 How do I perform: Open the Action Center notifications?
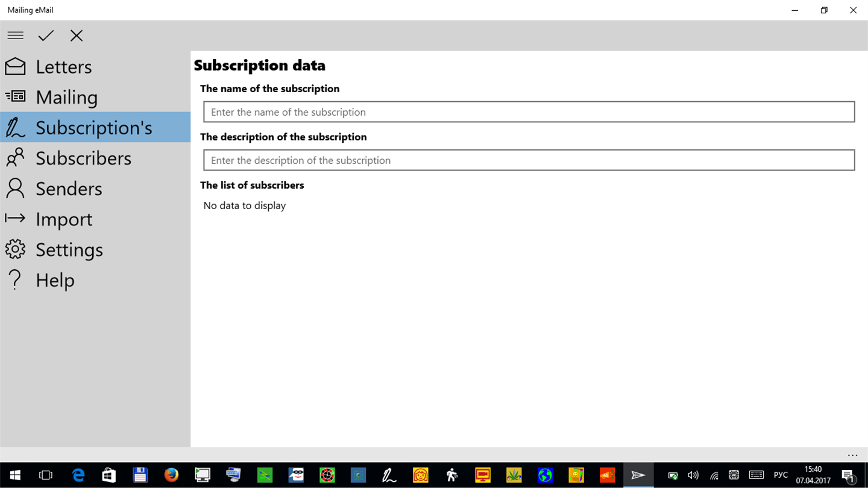pyautogui.click(x=848, y=475)
